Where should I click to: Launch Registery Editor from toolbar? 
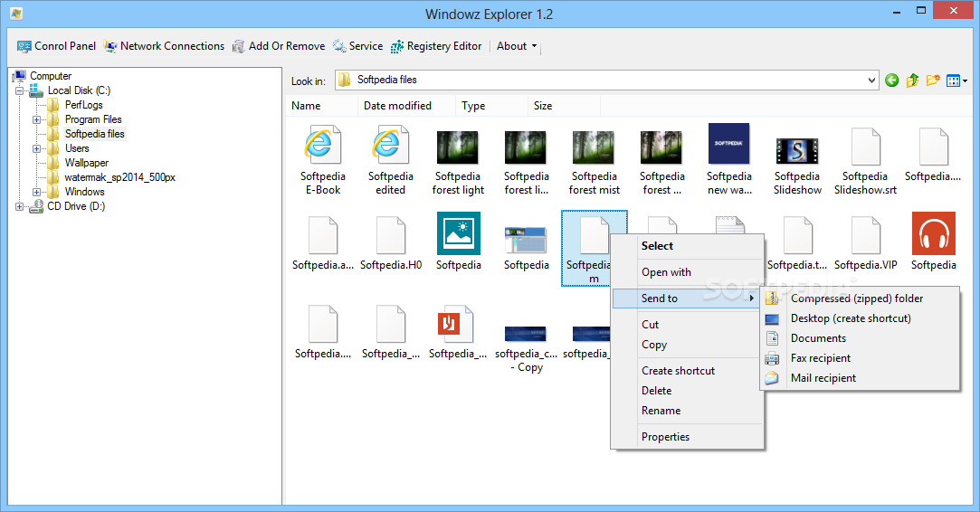coord(436,46)
